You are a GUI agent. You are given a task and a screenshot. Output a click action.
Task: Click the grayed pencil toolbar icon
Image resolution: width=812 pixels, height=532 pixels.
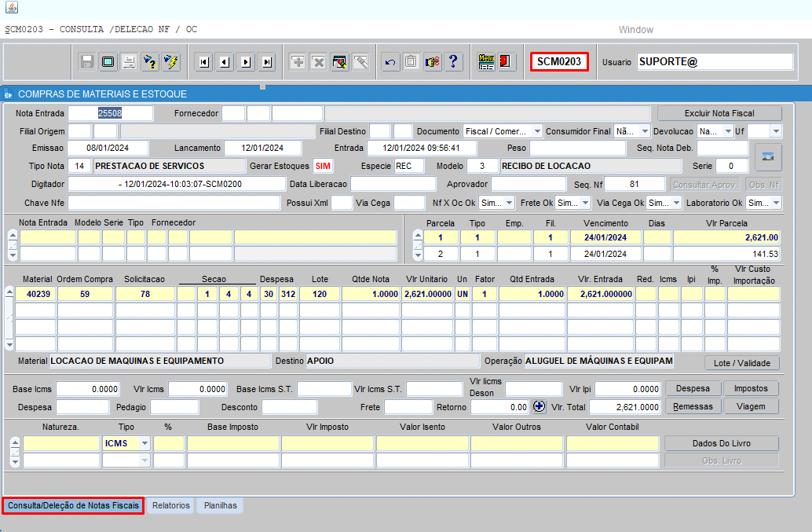click(x=360, y=62)
